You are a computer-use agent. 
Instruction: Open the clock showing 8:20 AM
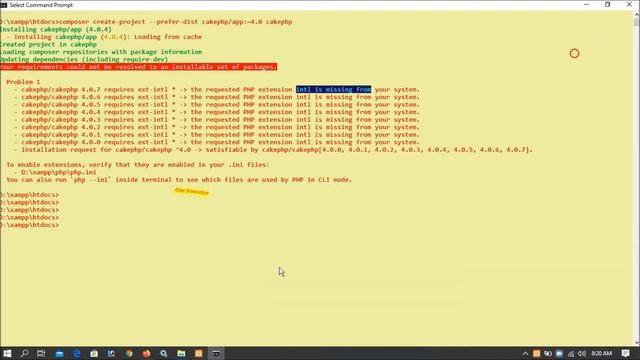tap(602, 353)
